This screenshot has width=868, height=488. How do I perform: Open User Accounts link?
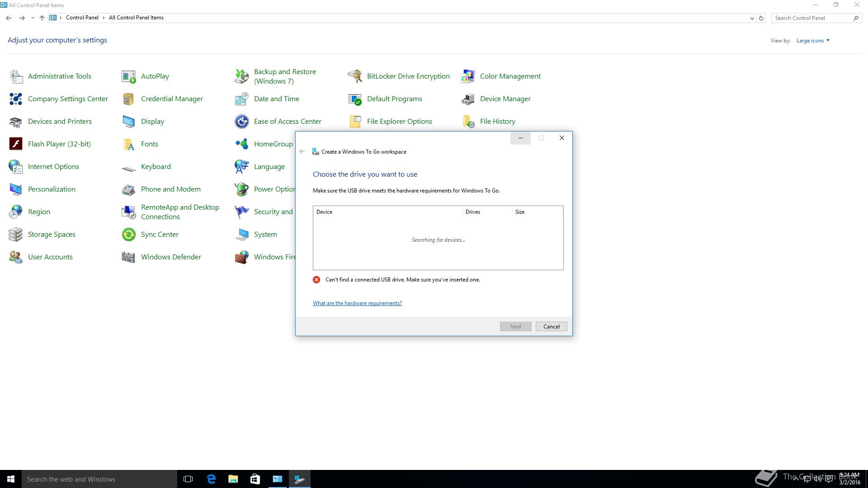(50, 257)
